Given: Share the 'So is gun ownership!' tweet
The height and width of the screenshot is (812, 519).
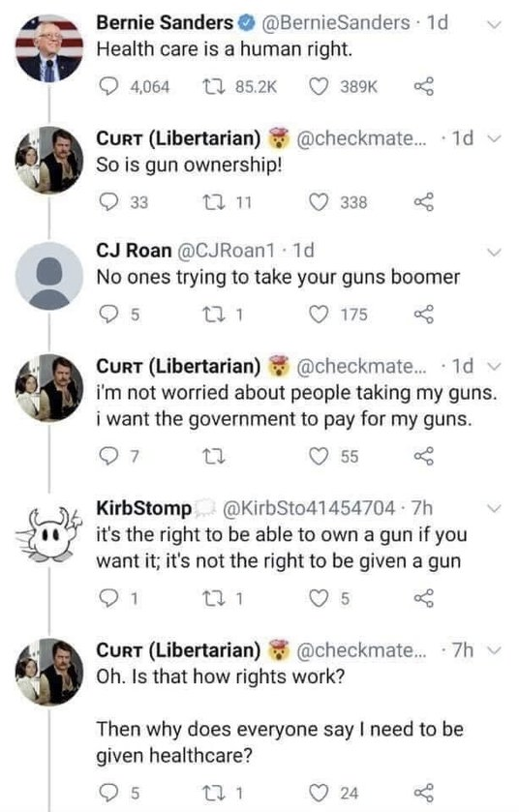Looking at the screenshot, I should [423, 201].
